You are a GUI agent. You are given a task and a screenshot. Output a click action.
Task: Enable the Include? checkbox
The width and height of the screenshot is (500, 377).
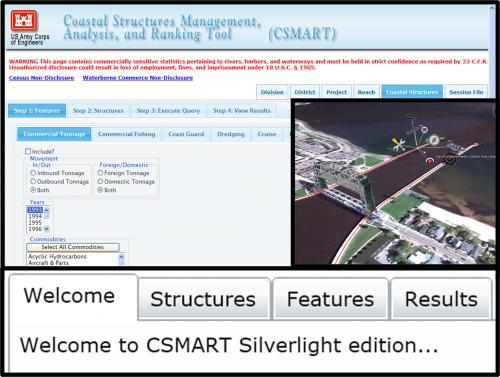pyautogui.click(x=28, y=151)
